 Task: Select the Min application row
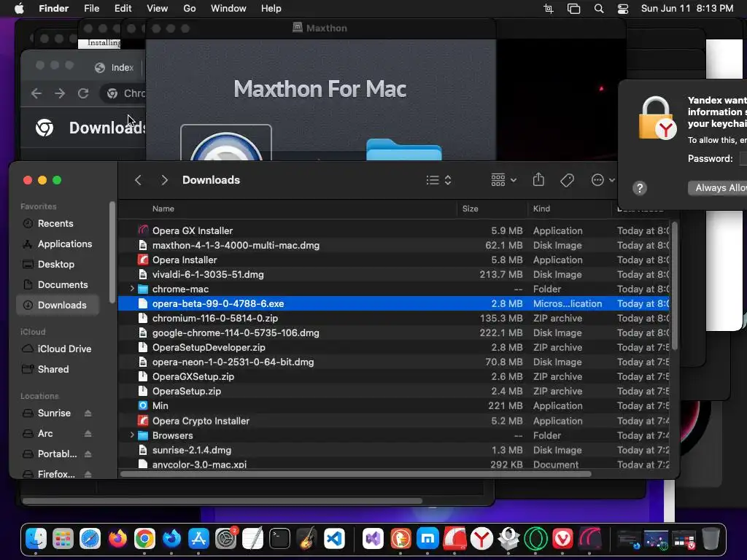(x=393, y=405)
